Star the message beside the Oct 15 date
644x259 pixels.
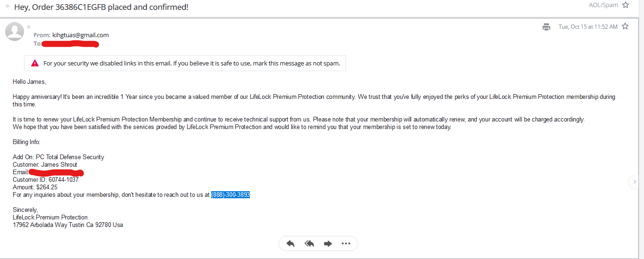point(625,26)
